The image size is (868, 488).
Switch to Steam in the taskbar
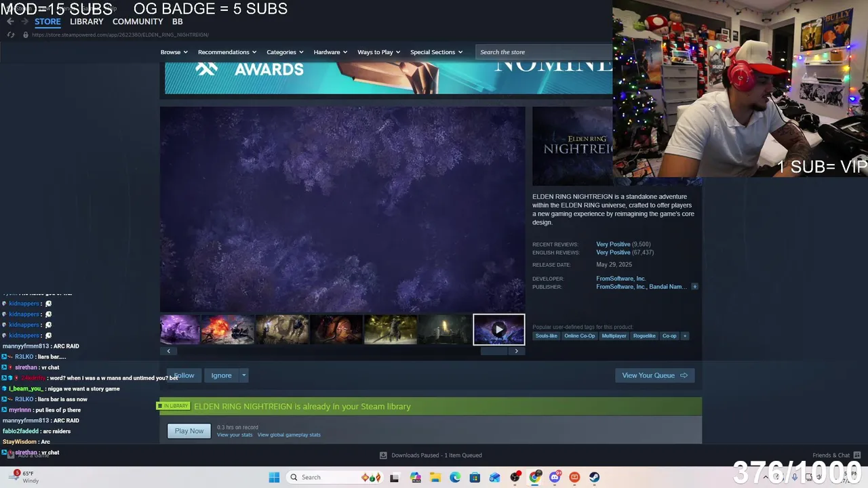(x=594, y=477)
